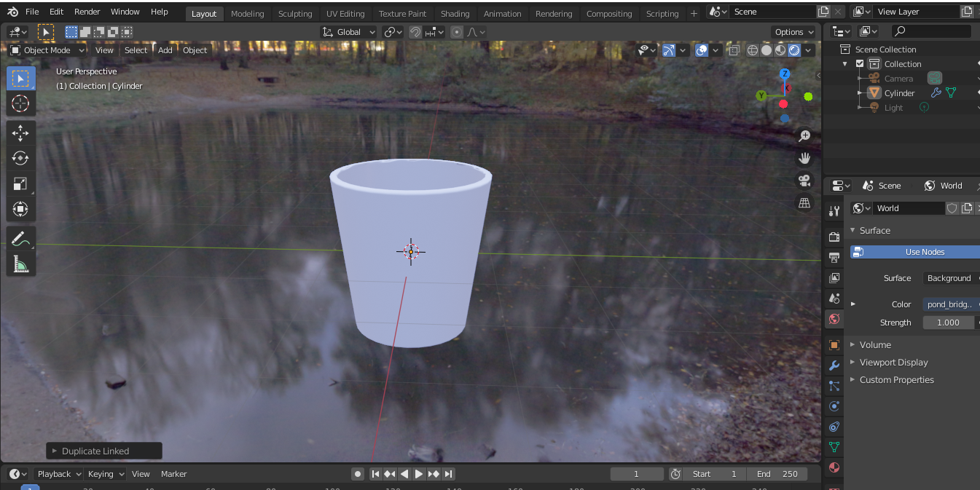The height and width of the screenshot is (490, 980).
Task: Toggle auto keying record button
Action: tap(358, 474)
